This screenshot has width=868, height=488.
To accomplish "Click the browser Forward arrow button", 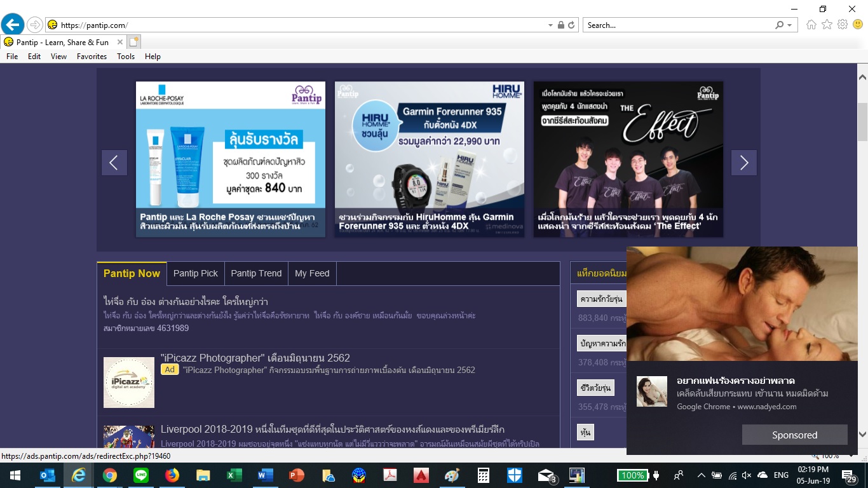I will click(35, 25).
